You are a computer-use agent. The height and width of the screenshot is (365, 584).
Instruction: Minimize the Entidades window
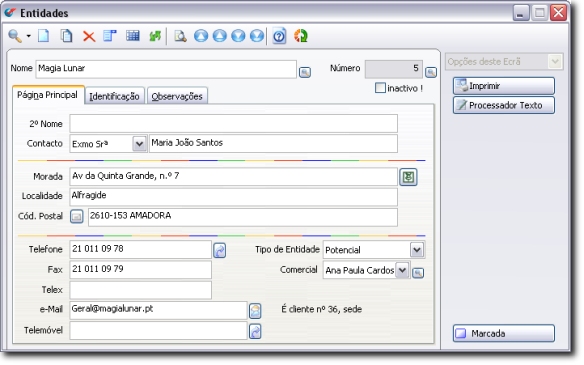(521, 13)
